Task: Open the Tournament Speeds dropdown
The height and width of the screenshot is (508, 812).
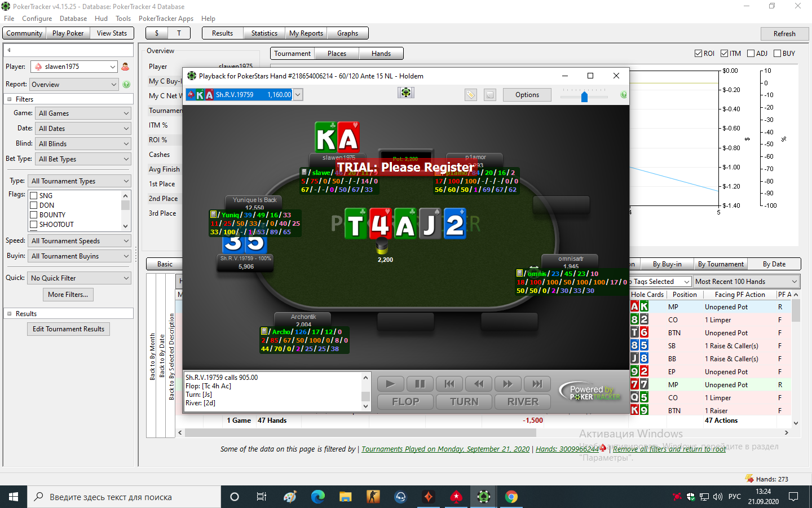Action: click(80, 241)
